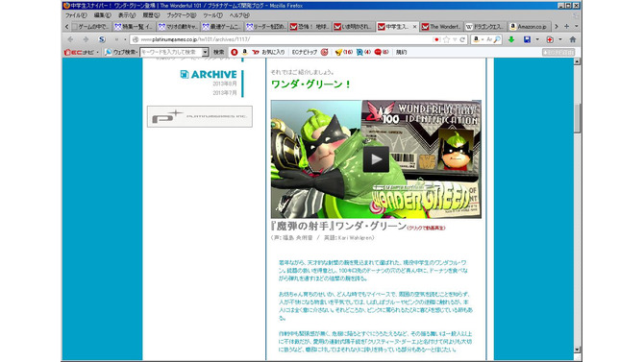Image resolution: width=644 pixels, height=362 pixels.
Task: Expand the dropdown next to the red plus icon
Action: click(x=560, y=39)
